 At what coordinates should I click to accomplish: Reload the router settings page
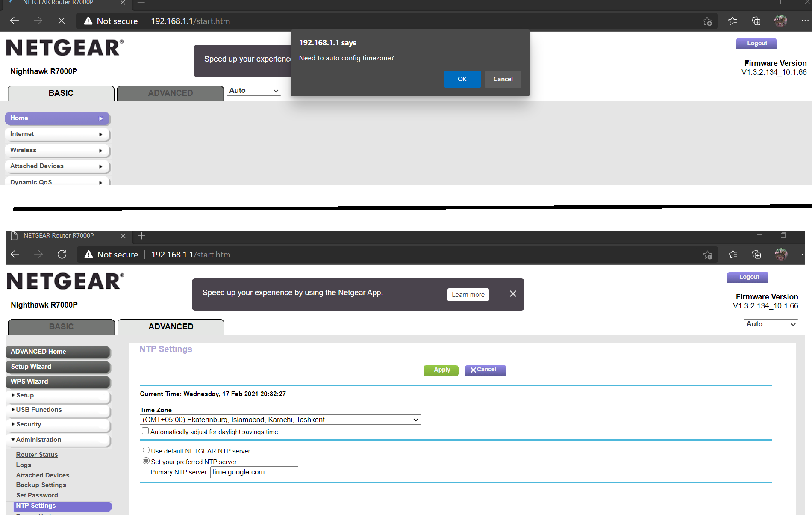pyautogui.click(x=62, y=254)
